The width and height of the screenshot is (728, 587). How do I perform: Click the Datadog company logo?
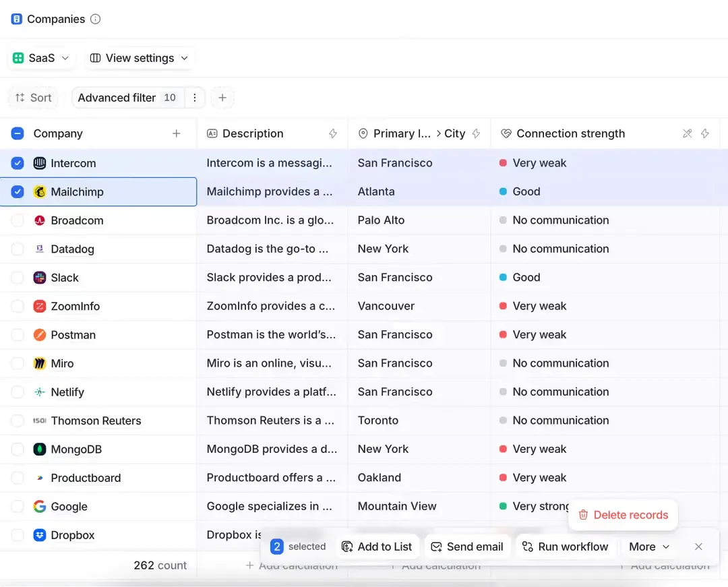coord(40,249)
